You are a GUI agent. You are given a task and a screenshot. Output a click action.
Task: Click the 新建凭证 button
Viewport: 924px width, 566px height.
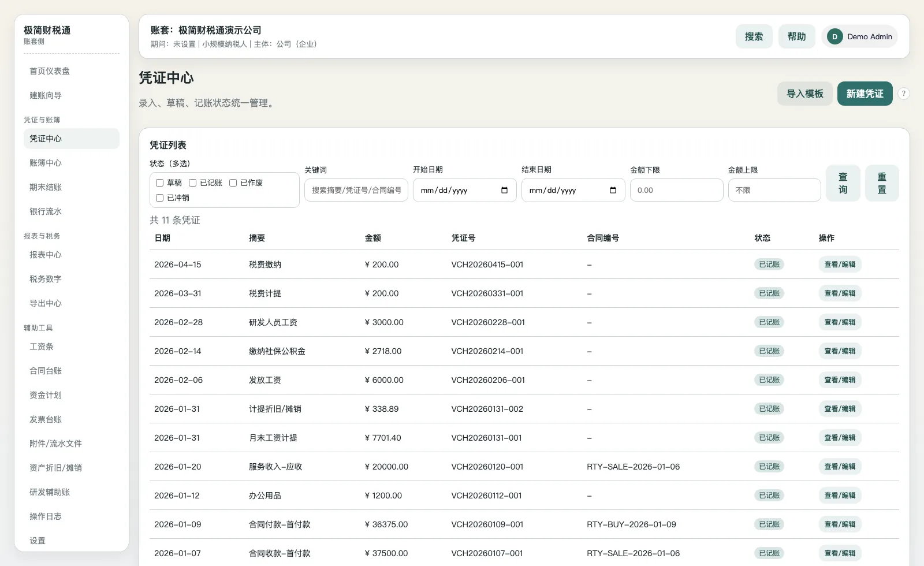tap(865, 94)
